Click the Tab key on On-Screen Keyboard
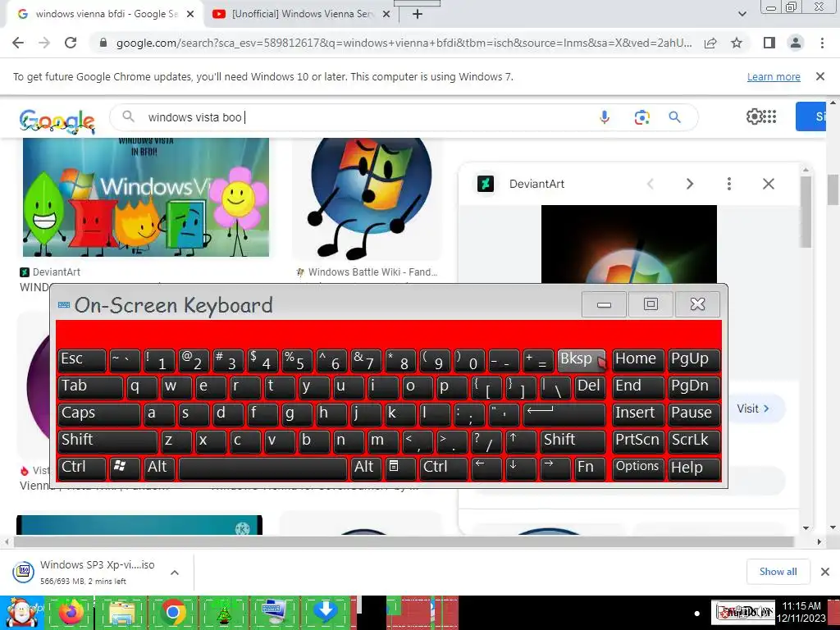840x630 pixels. (x=90, y=387)
